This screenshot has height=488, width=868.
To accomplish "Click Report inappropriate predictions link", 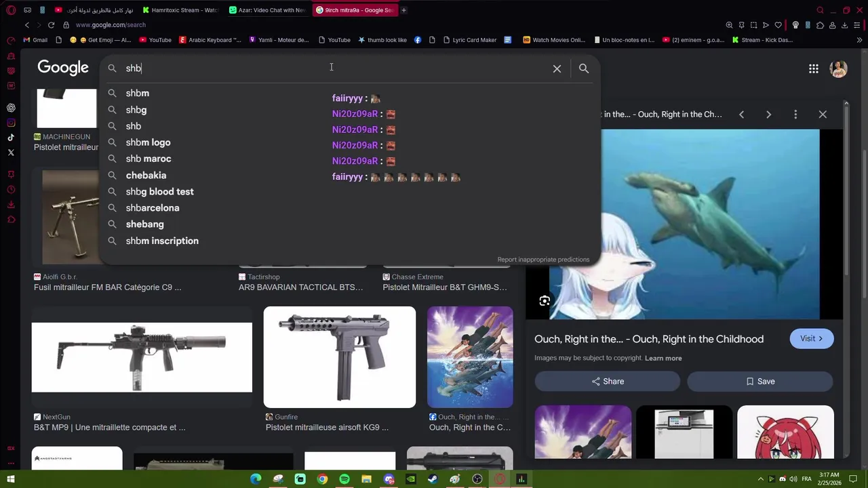I will [543, 260].
